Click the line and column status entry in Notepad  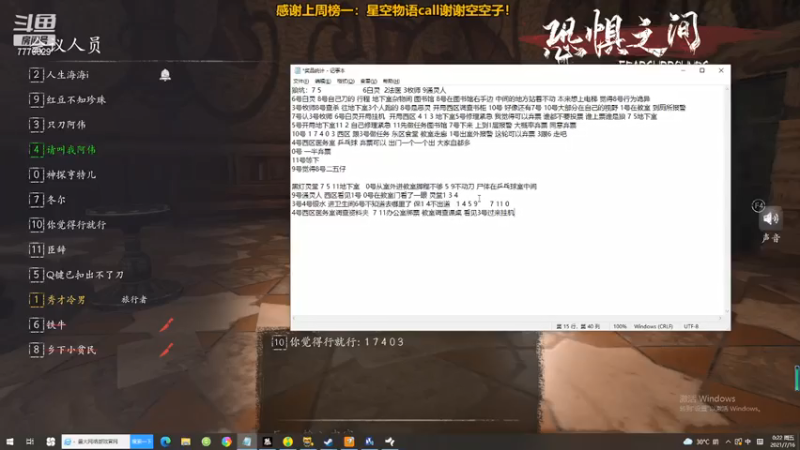click(x=578, y=326)
